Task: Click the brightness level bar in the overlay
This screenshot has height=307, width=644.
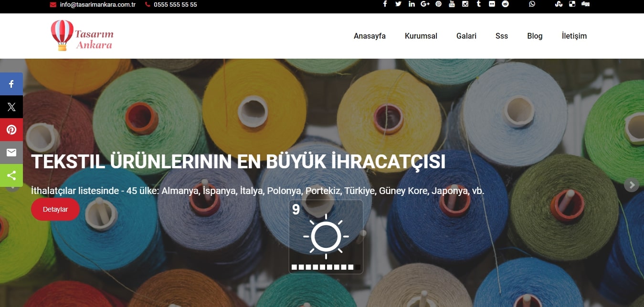Action: click(x=326, y=267)
